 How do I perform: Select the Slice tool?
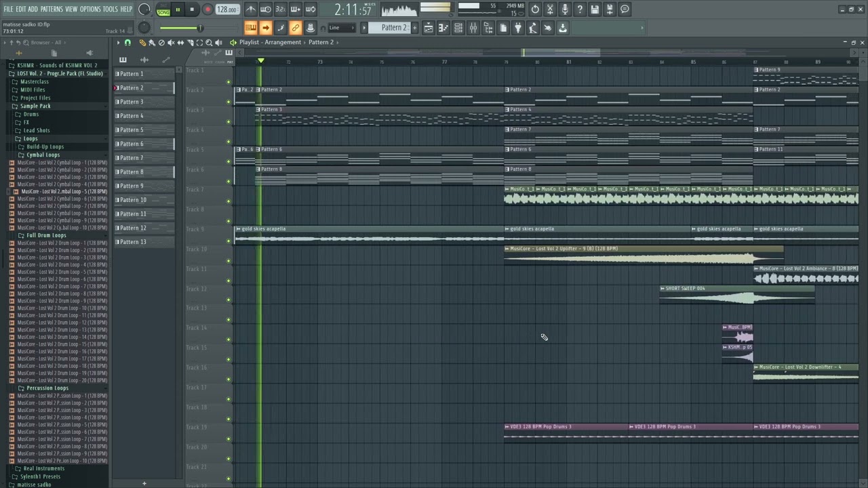coord(190,43)
